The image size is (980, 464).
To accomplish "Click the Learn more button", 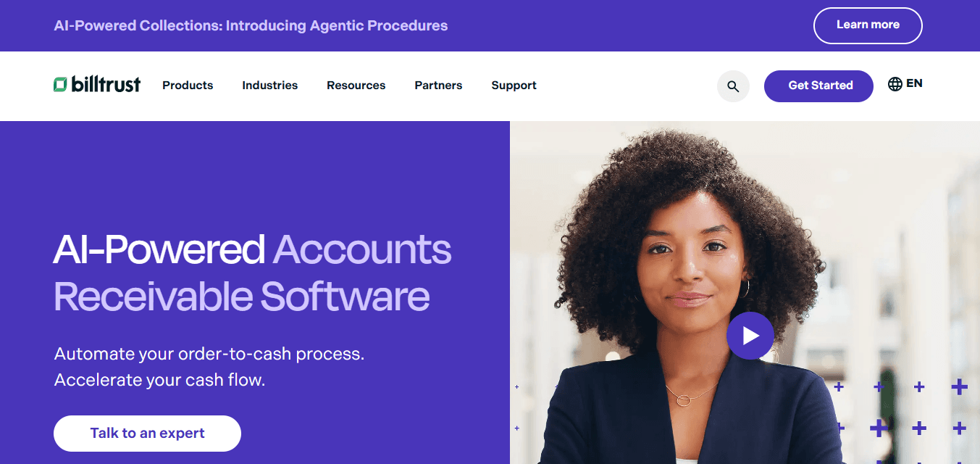I will [868, 25].
